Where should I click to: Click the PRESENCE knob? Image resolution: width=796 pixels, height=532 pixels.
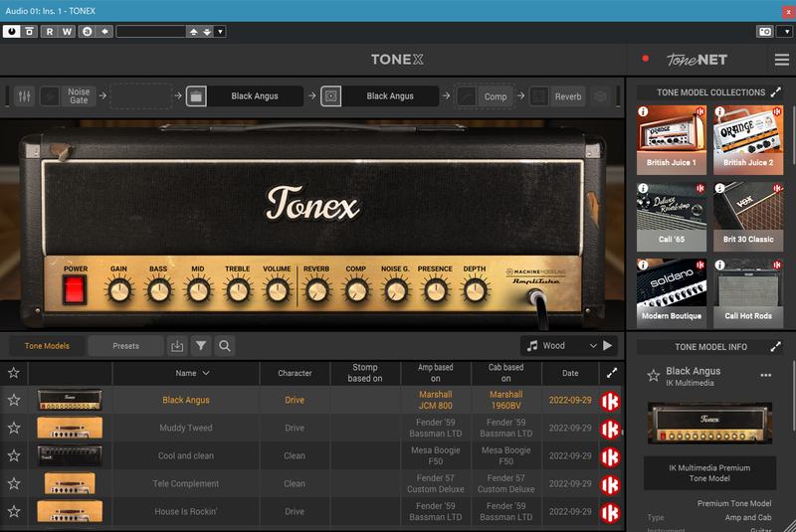[436, 291]
